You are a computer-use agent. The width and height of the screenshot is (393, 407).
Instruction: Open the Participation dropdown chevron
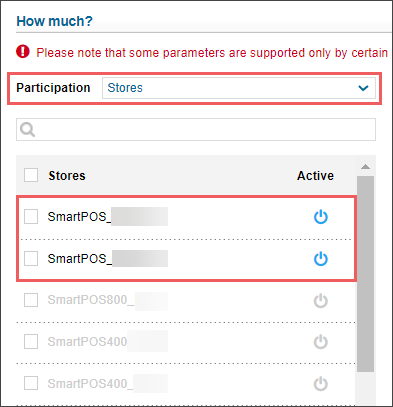363,88
